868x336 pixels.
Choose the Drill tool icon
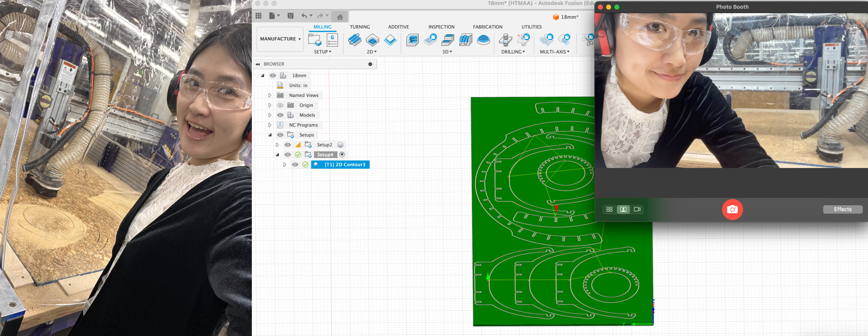click(505, 40)
